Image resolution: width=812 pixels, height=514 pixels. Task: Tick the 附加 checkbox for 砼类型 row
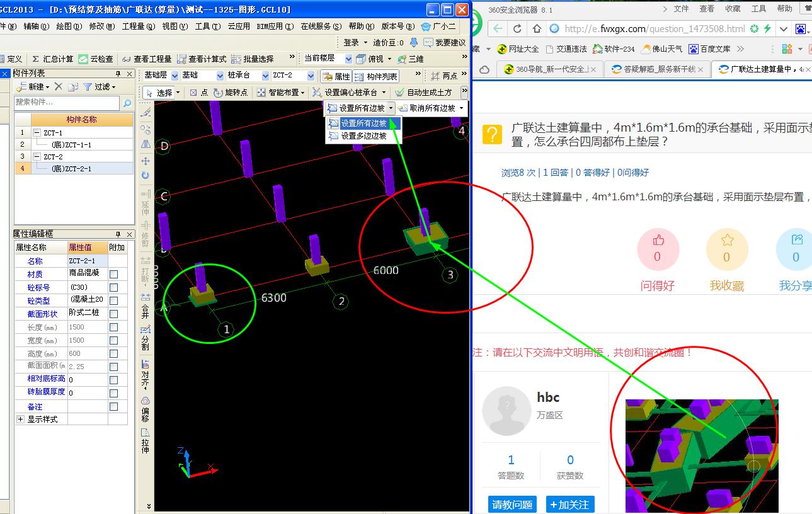113,300
